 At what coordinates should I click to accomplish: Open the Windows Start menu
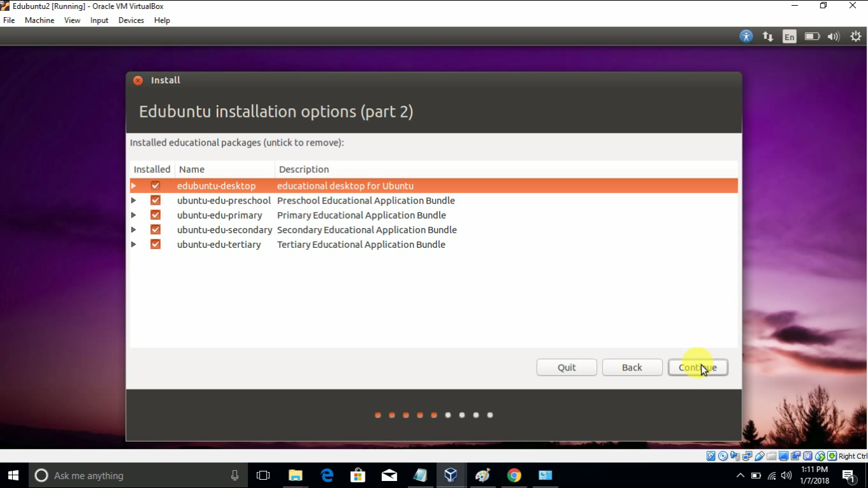(13, 475)
